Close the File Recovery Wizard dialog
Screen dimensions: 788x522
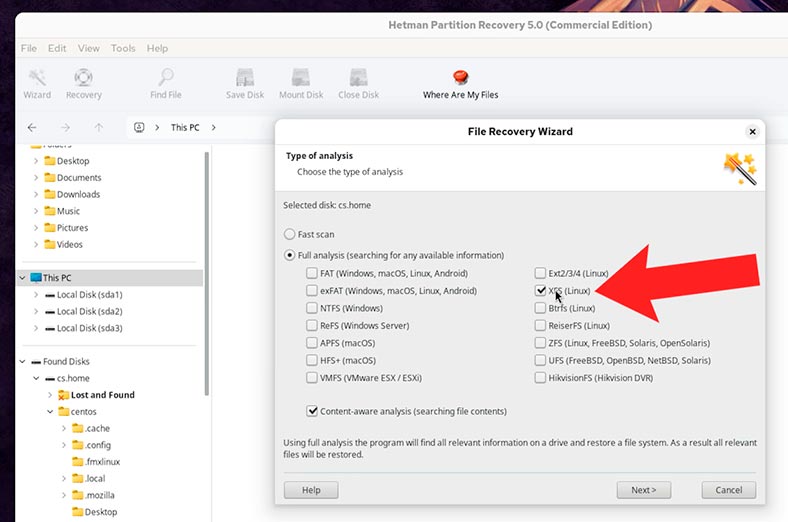tap(752, 132)
